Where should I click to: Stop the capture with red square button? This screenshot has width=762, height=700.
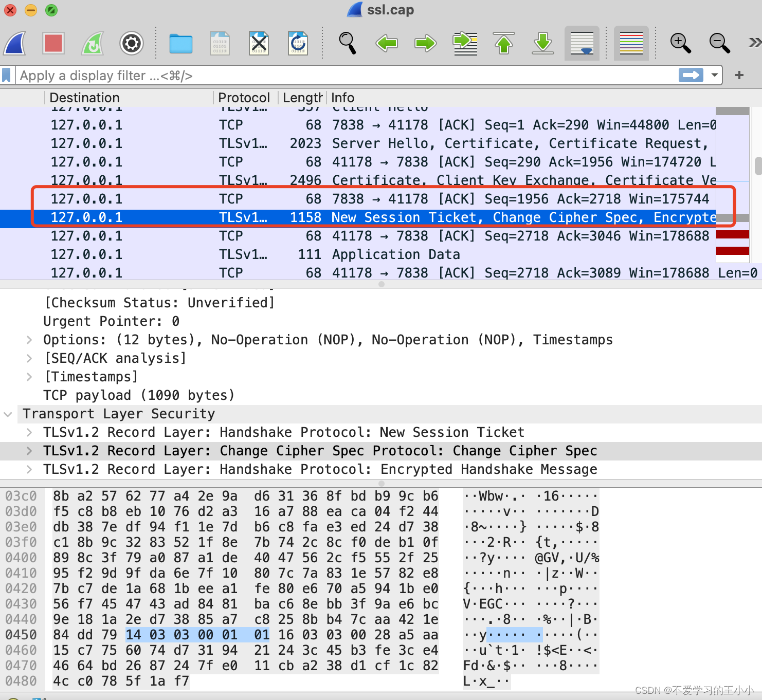coord(53,43)
